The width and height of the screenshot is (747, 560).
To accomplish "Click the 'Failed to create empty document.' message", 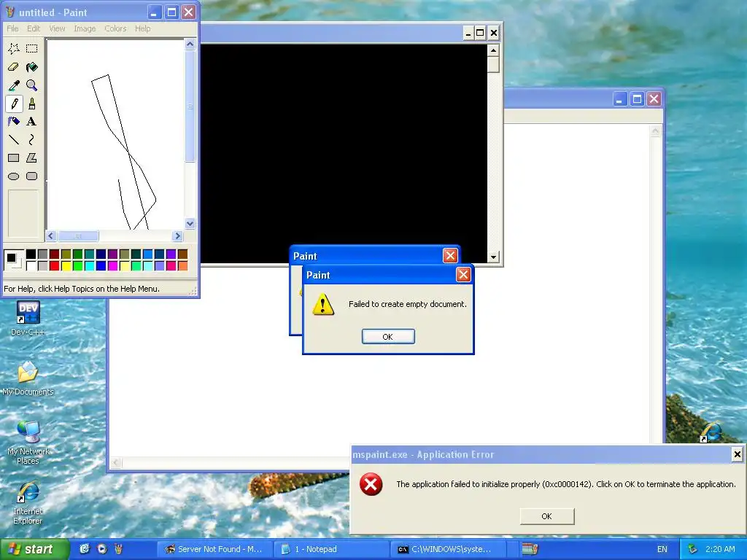I will [x=407, y=304].
